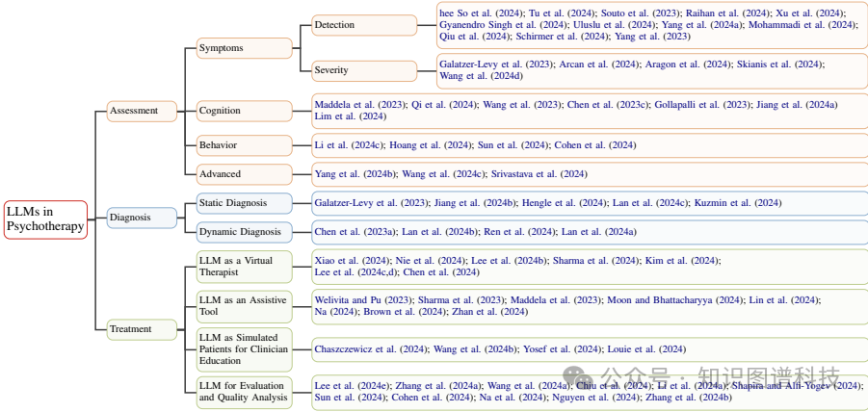
Task: Follow Yang et al. (2024a) reference
Action: (x=700, y=25)
